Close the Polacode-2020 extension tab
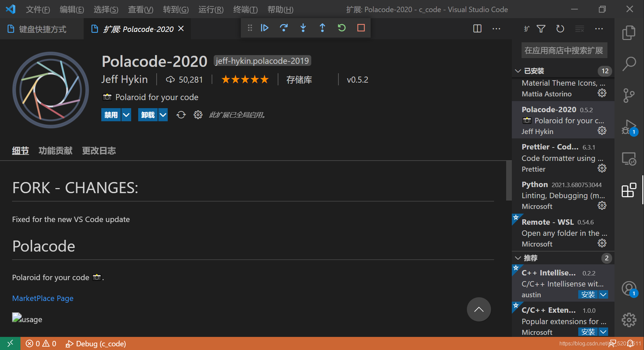This screenshot has width=644, height=350. (181, 29)
